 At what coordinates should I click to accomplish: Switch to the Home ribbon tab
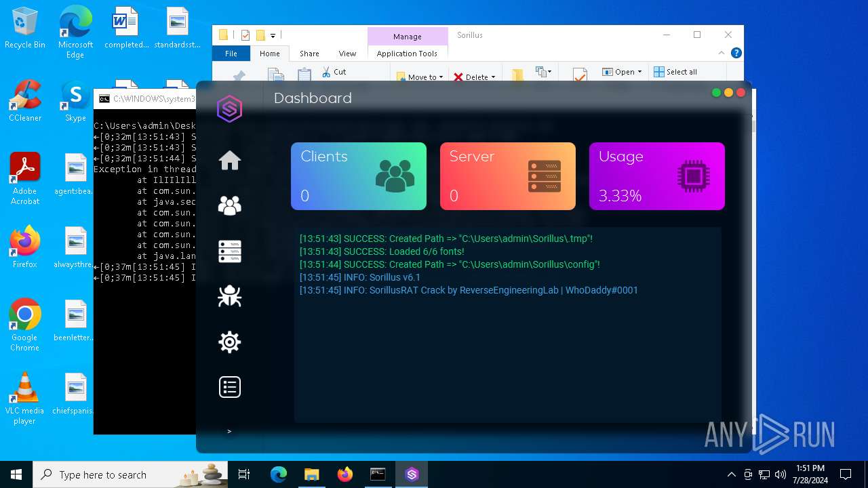[x=269, y=54]
